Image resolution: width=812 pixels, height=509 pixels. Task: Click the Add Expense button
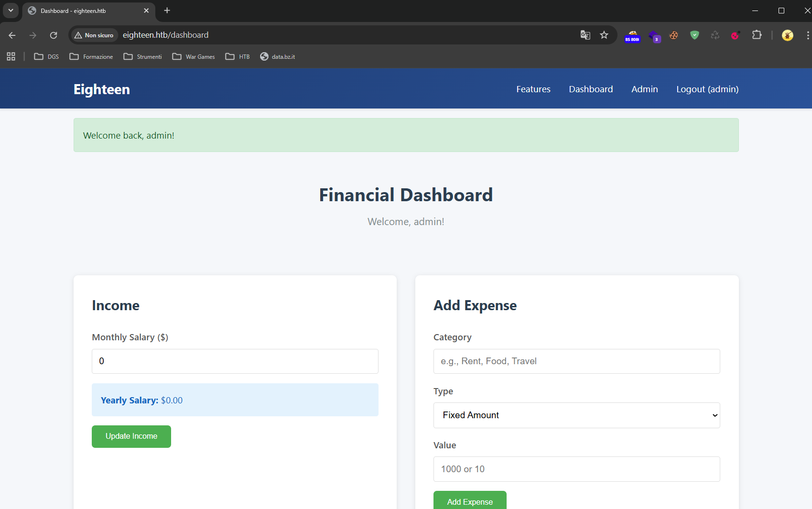pyautogui.click(x=470, y=500)
